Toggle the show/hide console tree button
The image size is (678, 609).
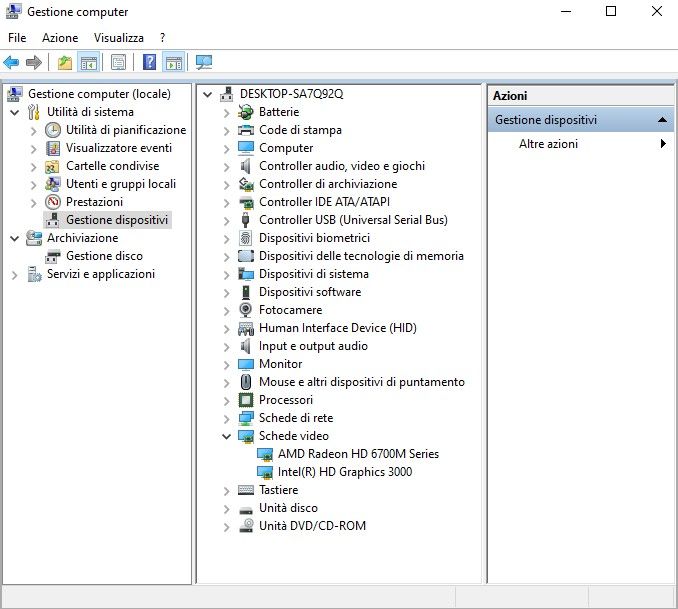click(88, 62)
